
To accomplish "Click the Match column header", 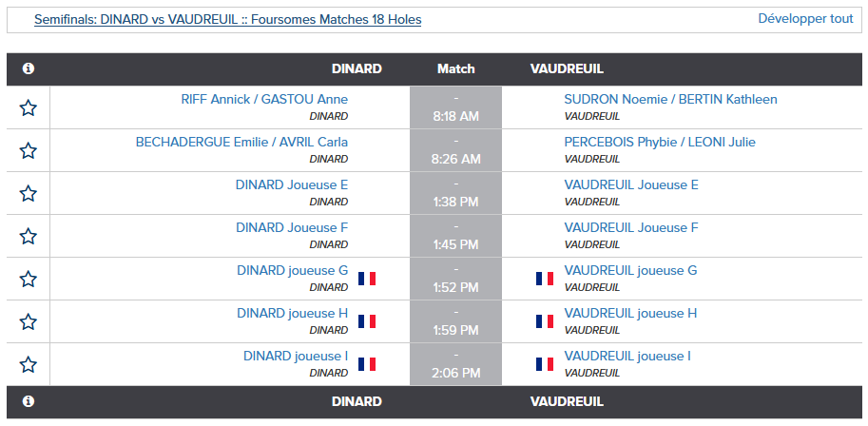I will 456,68.
